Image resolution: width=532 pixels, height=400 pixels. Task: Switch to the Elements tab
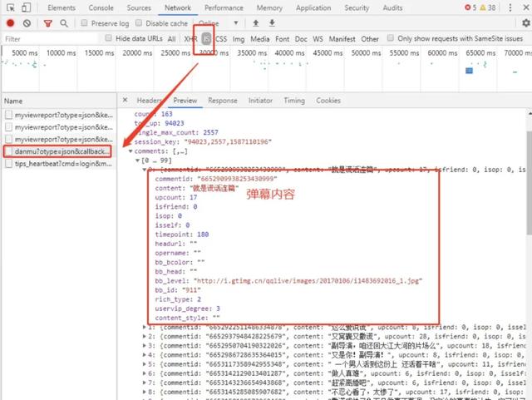[x=62, y=7]
